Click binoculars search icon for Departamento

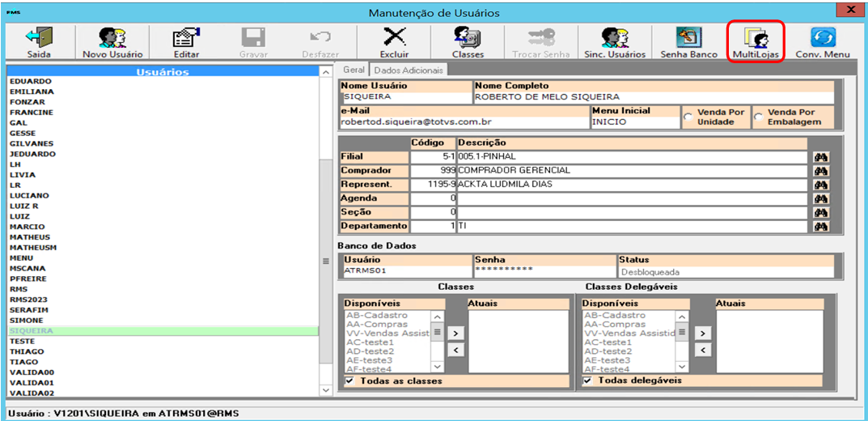point(819,227)
